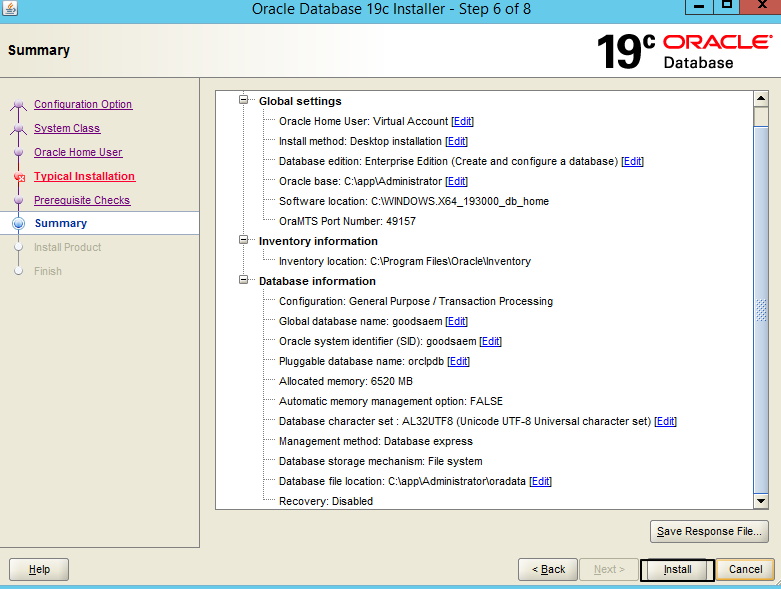Cancel the Oracle installer
The height and width of the screenshot is (589, 781).
click(x=745, y=570)
